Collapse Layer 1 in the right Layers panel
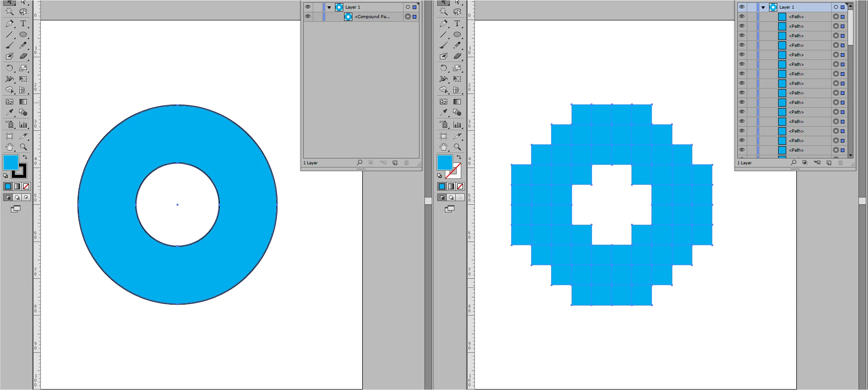The height and width of the screenshot is (390, 868). pyautogui.click(x=763, y=7)
